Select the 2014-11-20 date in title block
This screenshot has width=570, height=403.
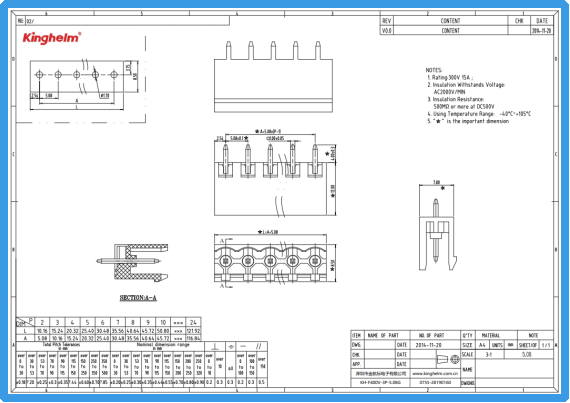click(x=429, y=345)
